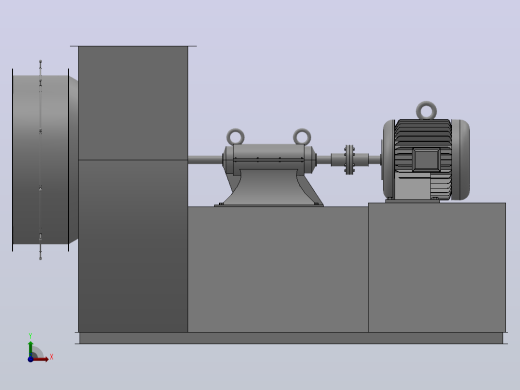Select the motor support pedestal box
520x390 pixels.
437,267
